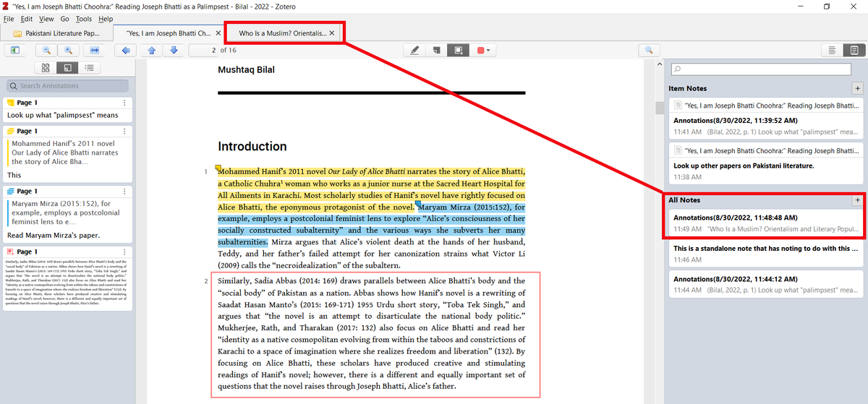Show notes pane view
Viewport: 868px width, 404px height.
pyautogui.click(x=854, y=51)
